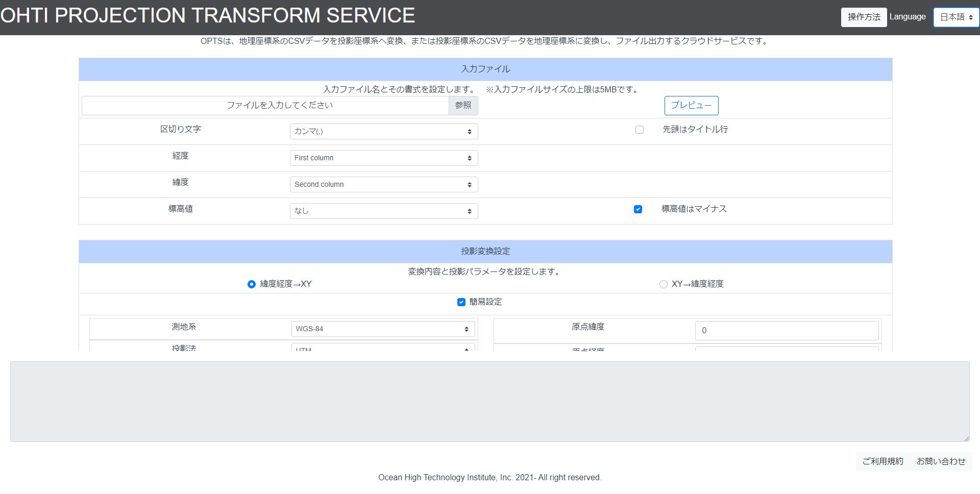Open the 標高値 なし dropdown

pos(384,211)
